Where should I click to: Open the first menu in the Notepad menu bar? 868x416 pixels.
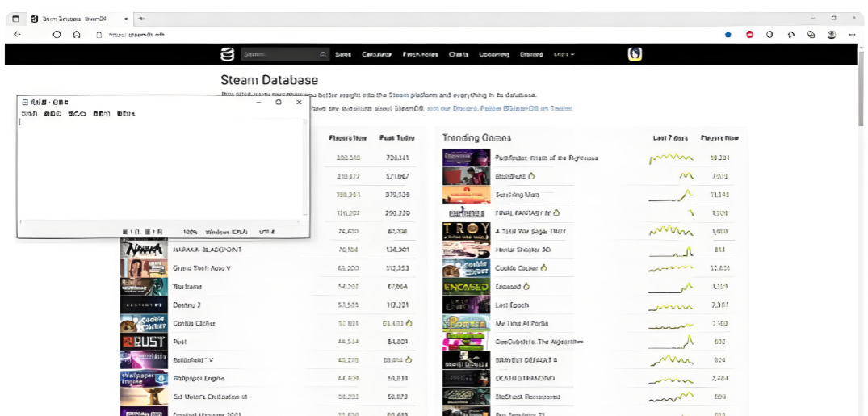pyautogui.click(x=29, y=114)
